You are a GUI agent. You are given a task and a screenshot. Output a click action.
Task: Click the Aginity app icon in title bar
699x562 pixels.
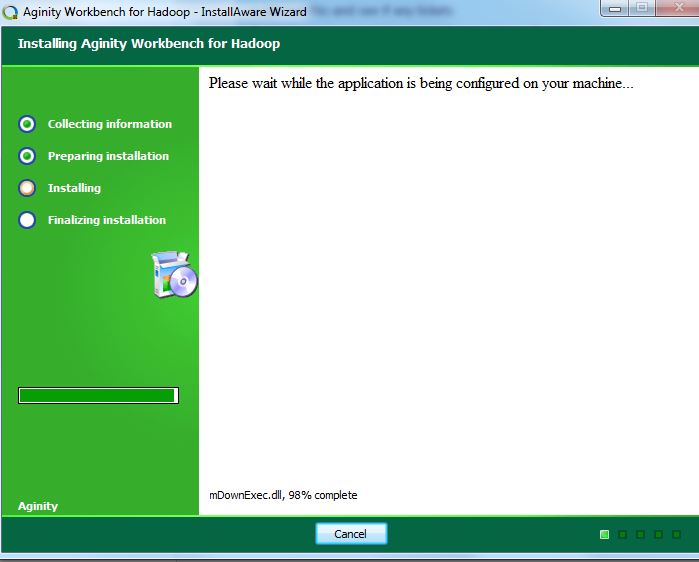[x=10, y=12]
